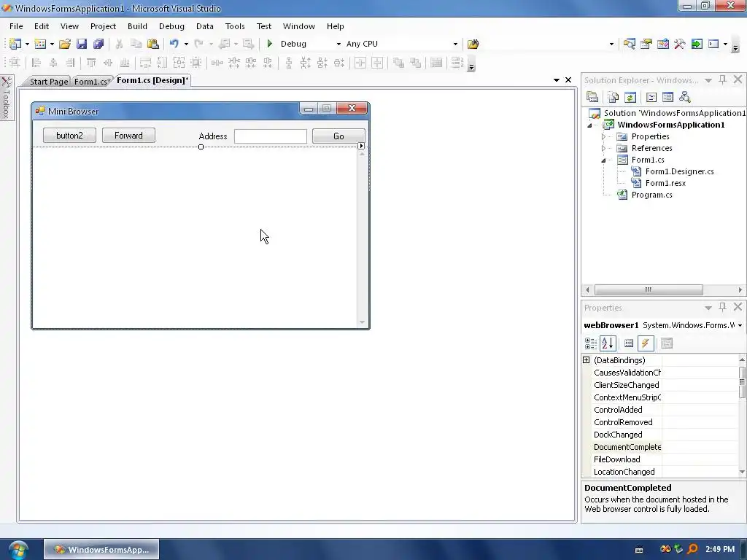Refresh the Solution Explorer
Screen dimensions: 747x560
[630, 97]
